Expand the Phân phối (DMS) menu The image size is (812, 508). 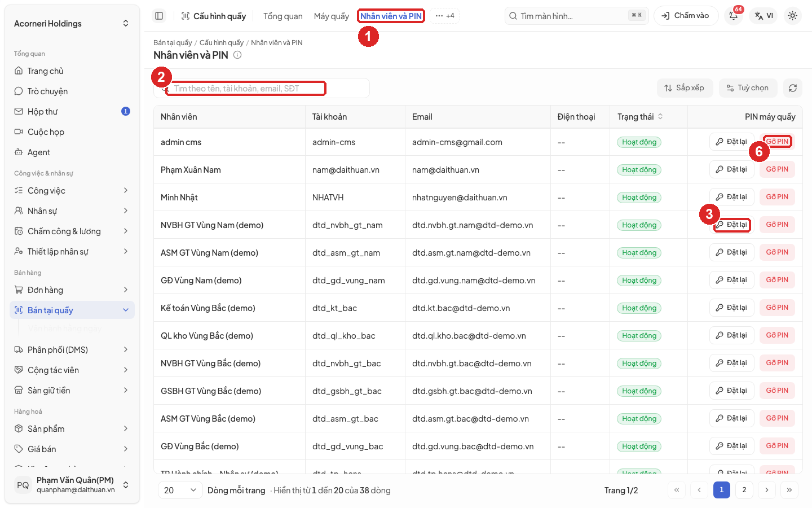point(72,350)
